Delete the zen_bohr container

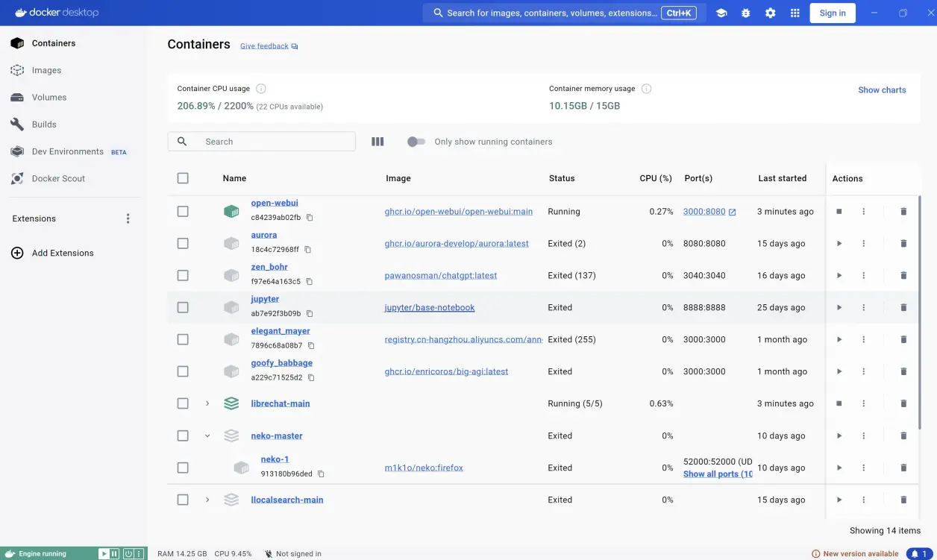[903, 276]
